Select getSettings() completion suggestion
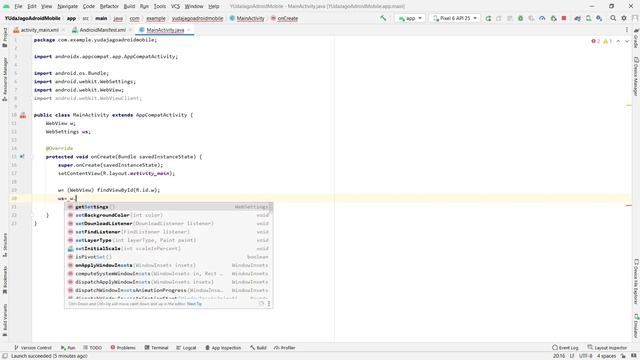 (x=169, y=207)
